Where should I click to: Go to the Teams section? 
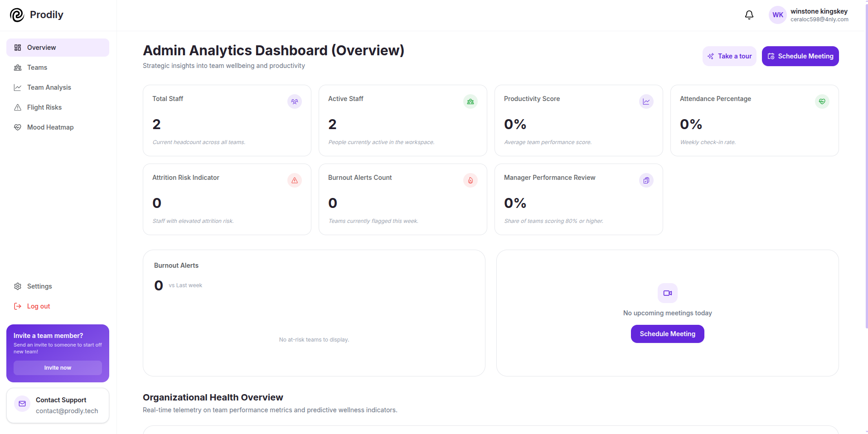pyautogui.click(x=58, y=68)
